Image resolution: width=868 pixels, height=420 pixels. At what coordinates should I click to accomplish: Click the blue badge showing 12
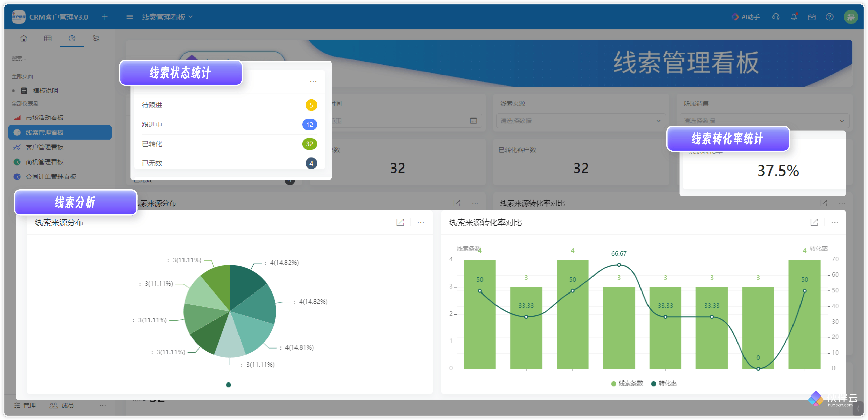click(309, 125)
